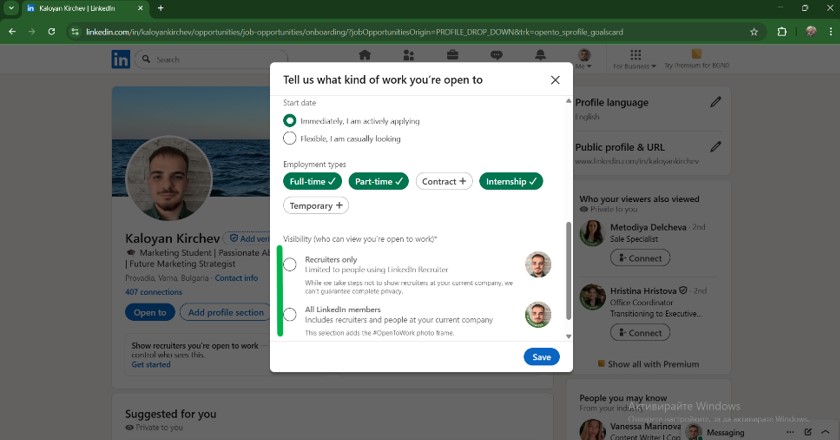Open 407 connections link
The height and width of the screenshot is (440, 840).
tap(154, 292)
